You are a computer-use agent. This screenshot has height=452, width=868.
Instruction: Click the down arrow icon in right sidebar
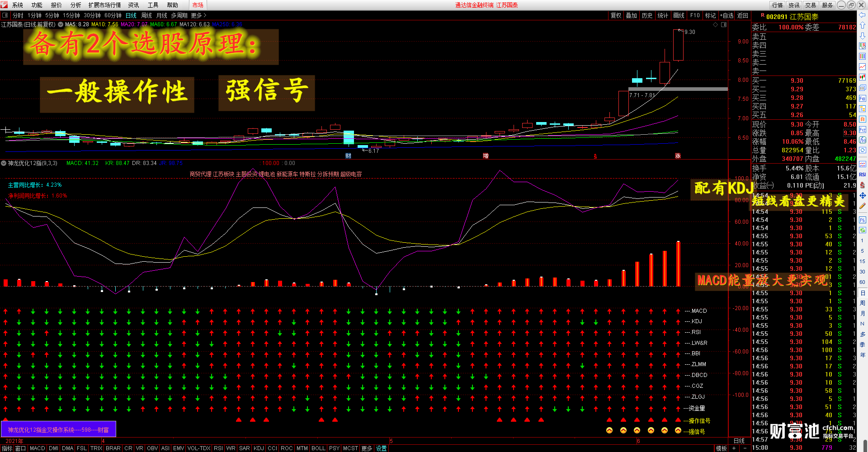[862, 36]
